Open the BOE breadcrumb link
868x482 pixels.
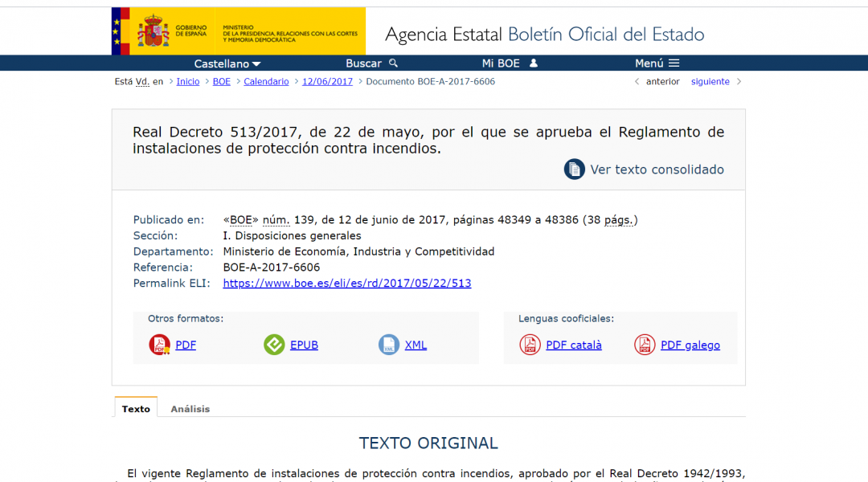(222, 81)
